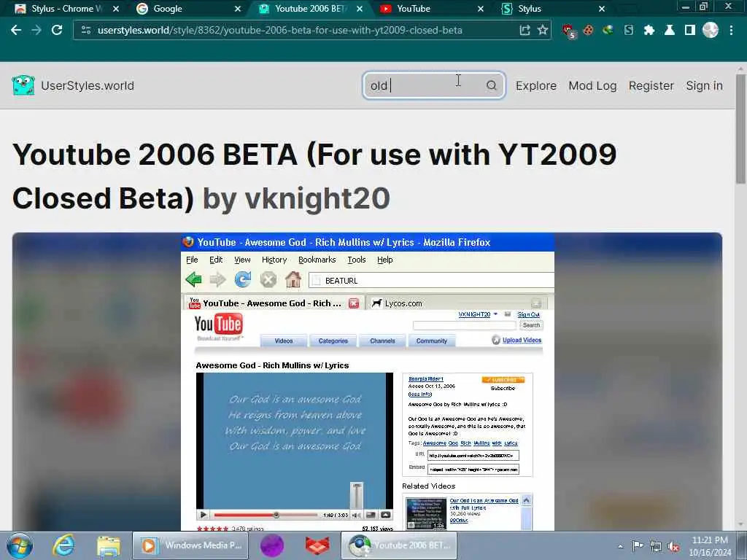Open the style preview screenshot image

point(367,381)
